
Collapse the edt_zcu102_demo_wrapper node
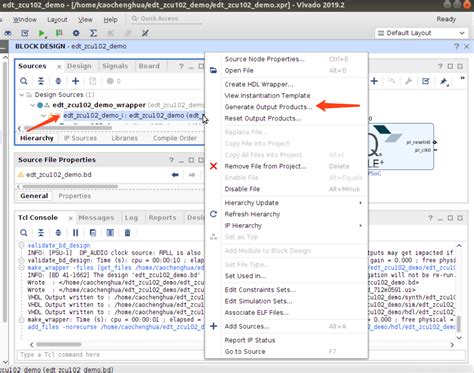click(32, 105)
